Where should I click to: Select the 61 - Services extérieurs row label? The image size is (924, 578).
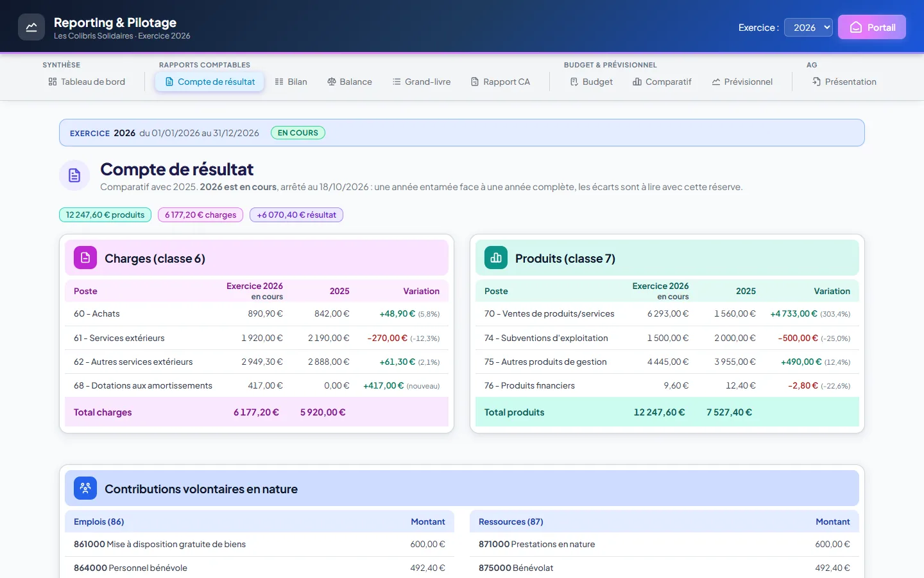(x=119, y=338)
